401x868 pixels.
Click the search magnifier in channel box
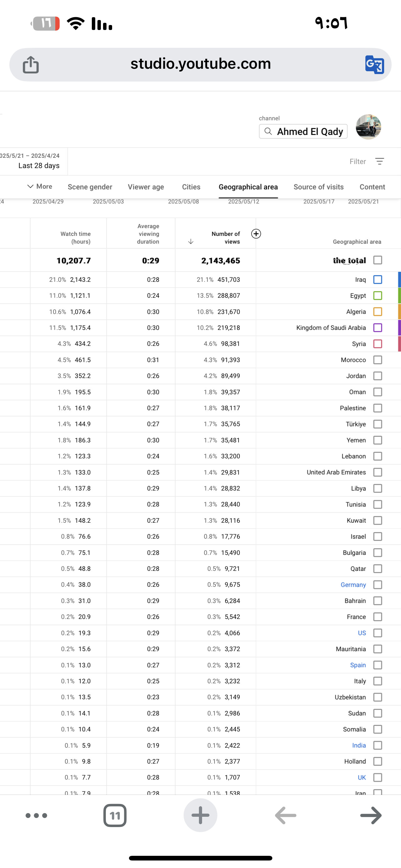[x=268, y=132]
